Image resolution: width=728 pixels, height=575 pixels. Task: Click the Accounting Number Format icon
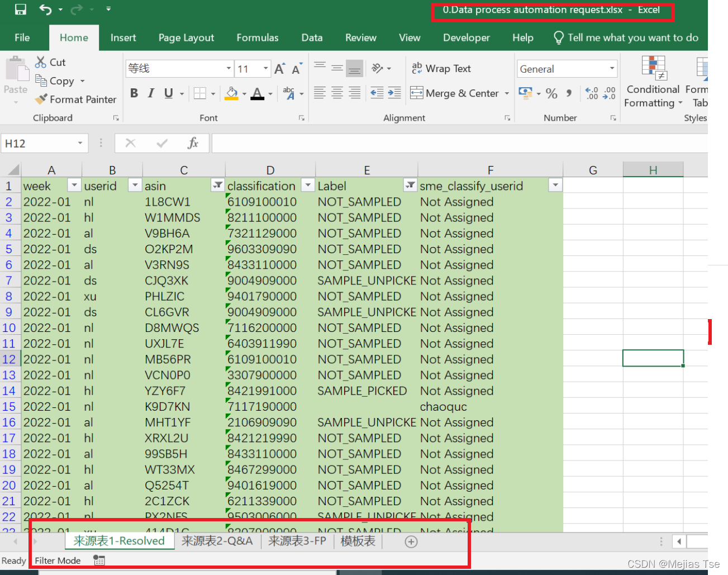pos(525,92)
